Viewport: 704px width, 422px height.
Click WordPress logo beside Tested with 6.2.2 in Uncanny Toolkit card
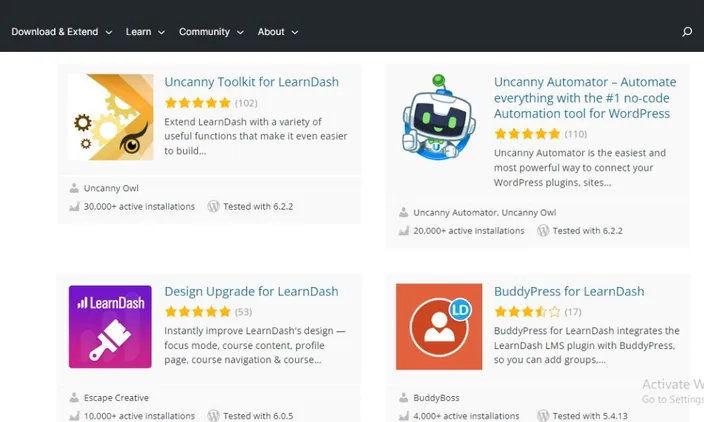coord(213,206)
